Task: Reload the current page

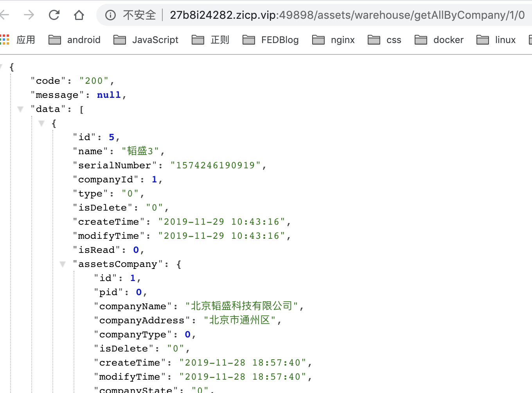Action: click(x=54, y=15)
